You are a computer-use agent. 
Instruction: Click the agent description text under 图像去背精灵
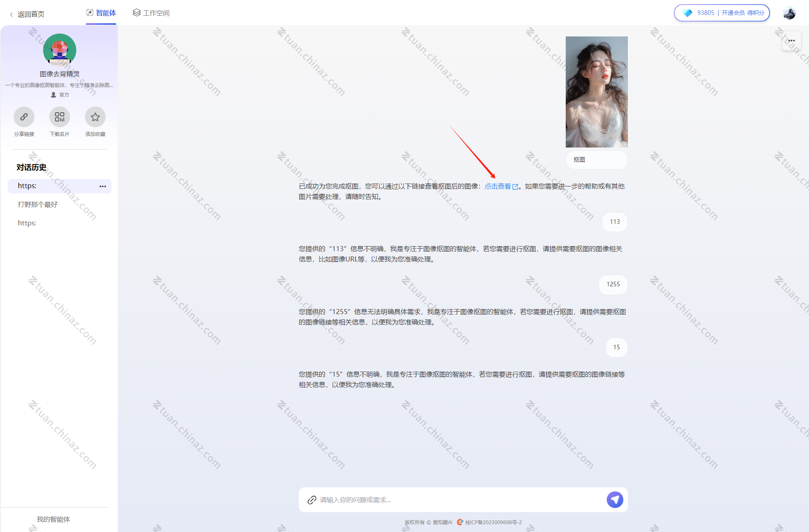(x=59, y=85)
